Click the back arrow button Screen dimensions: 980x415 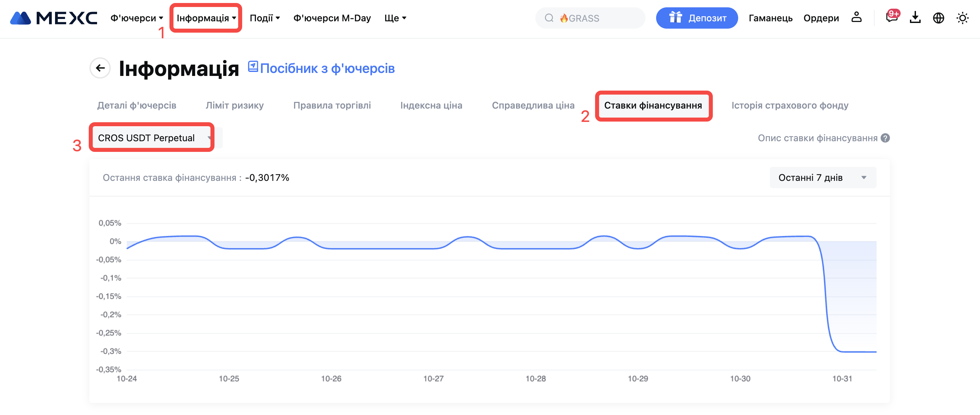[x=100, y=68]
